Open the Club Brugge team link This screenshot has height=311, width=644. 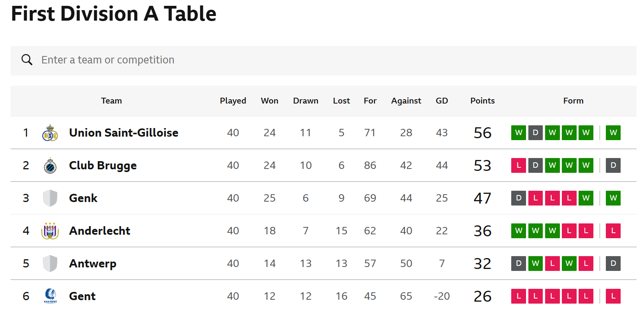coord(103,165)
